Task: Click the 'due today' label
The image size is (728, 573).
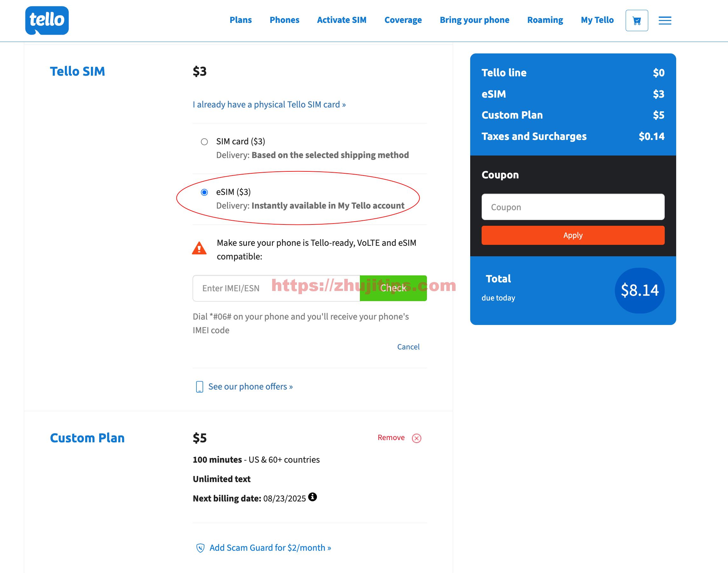Action: click(498, 298)
